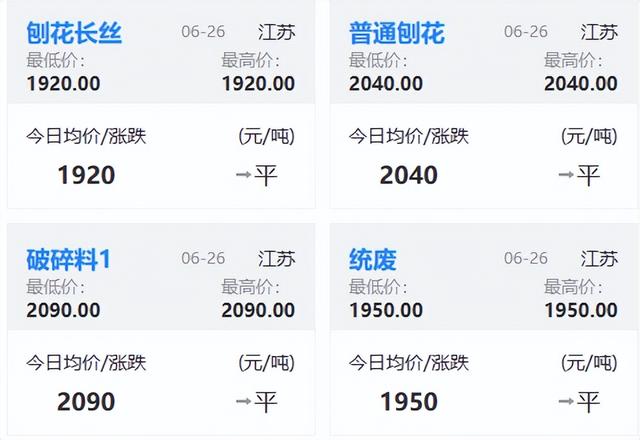
Task: Click the 江苏 region on 刨花长丝 card
Action: coord(277,32)
